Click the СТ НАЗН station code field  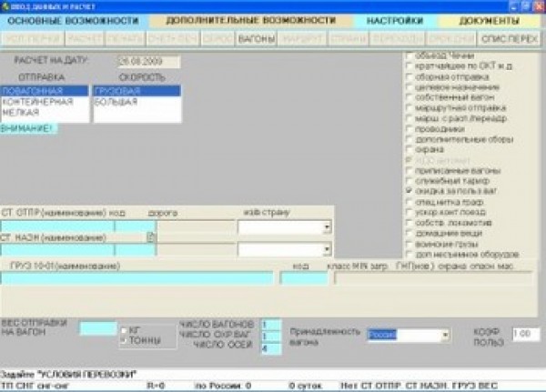pyautogui.click(x=135, y=250)
